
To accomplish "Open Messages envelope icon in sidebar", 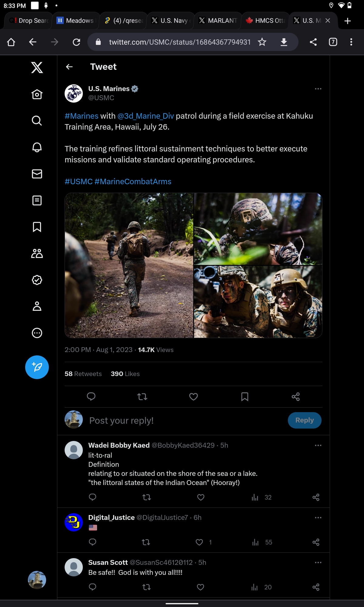I will coord(37,174).
